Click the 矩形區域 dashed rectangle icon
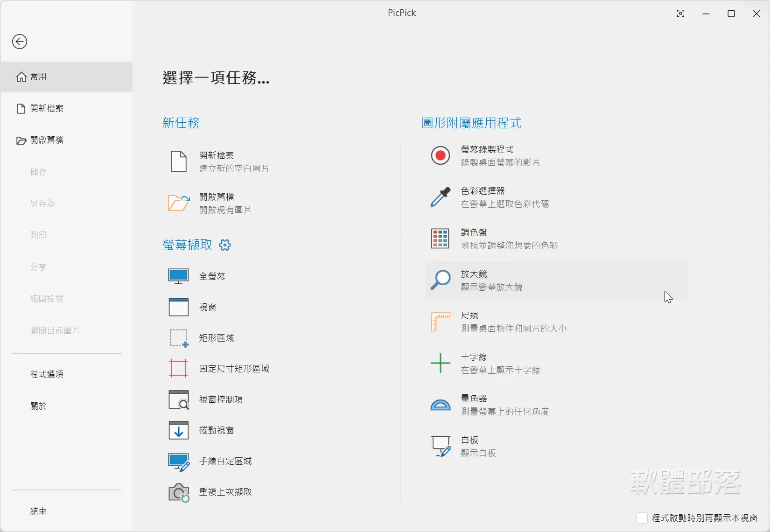This screenshot has height=532, width=770. pyautogui.click(x=179, y=338)
